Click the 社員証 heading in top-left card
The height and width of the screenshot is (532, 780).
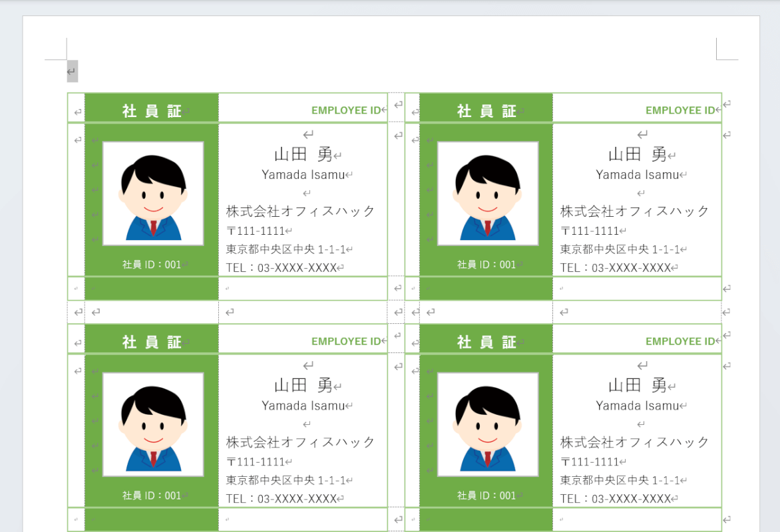tap(152, 111)
